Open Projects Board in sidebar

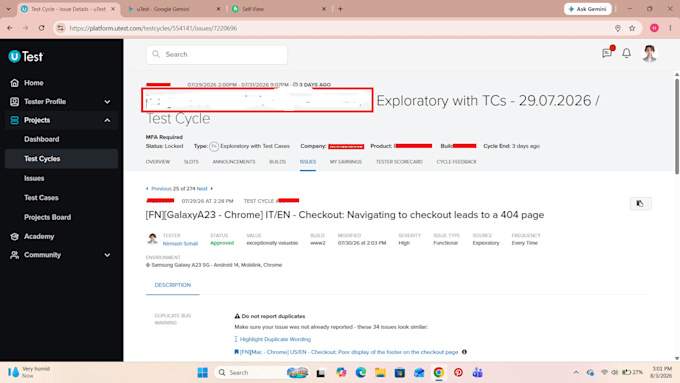click(x=47, y=217)
